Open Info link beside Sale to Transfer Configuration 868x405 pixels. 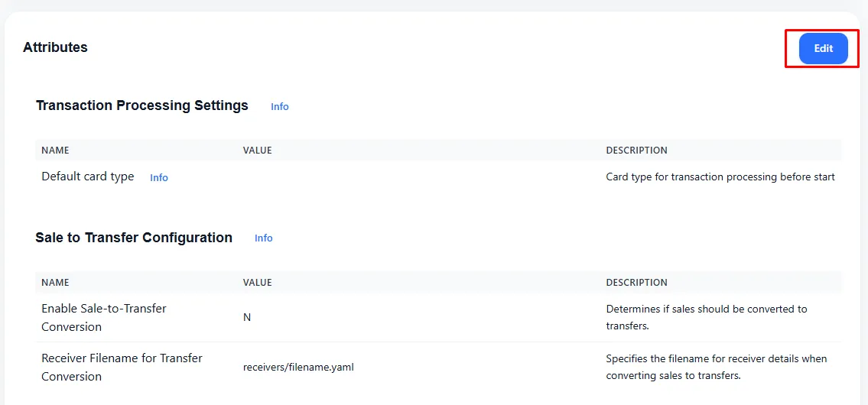(263, 238)
